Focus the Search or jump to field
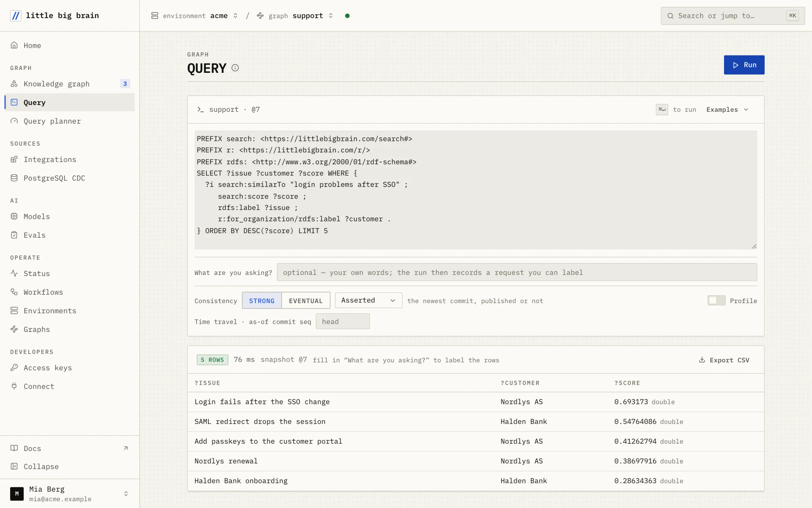 733,16
